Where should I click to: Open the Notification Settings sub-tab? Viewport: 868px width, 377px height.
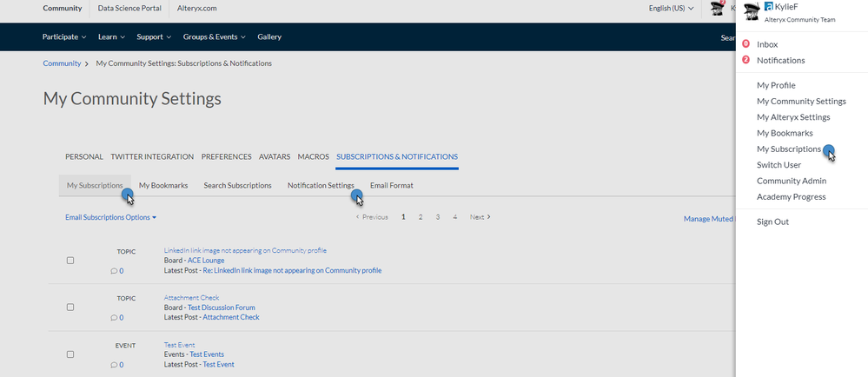321,185
